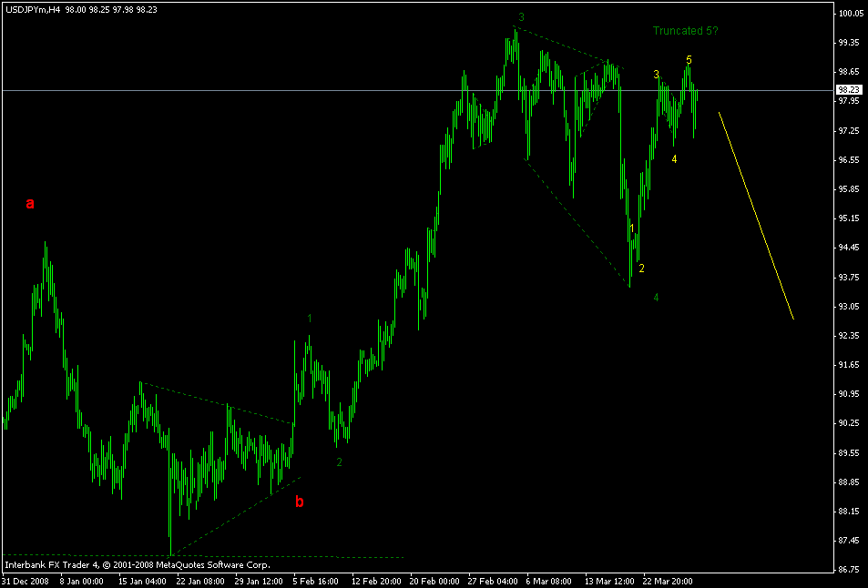Image resolution: width=868 pixels, height=588 pixels.
Task: Select green wave label "1" mid-chart
Action: click(x=310, y=318)
